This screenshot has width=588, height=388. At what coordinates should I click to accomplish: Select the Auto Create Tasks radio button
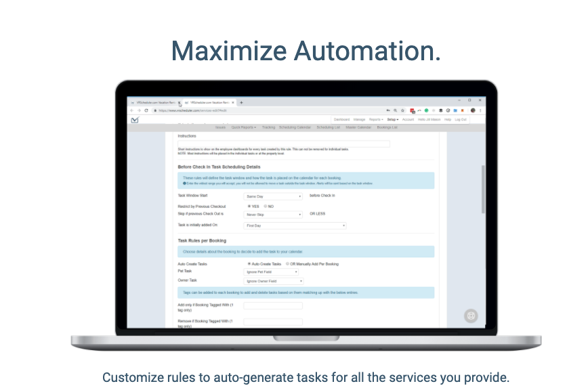coord(249,264)
